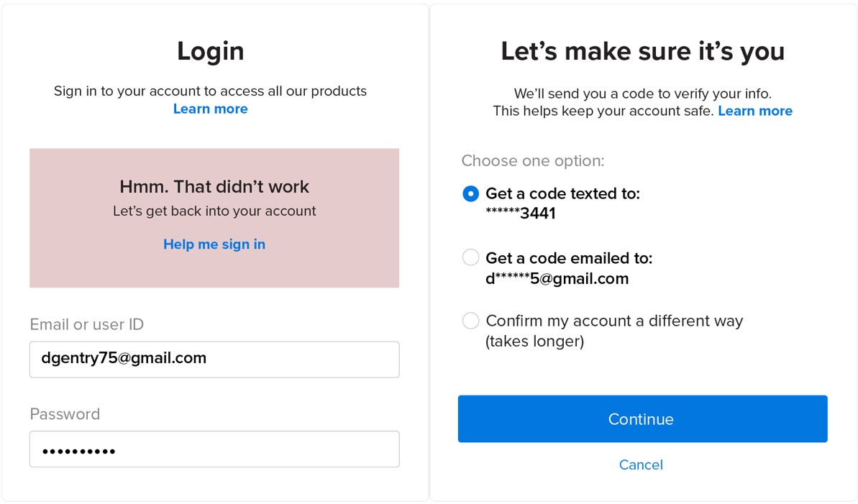Cancel the identity verification
The width and height of the screenshot is (858, 504).
click(x=641, y=464)
